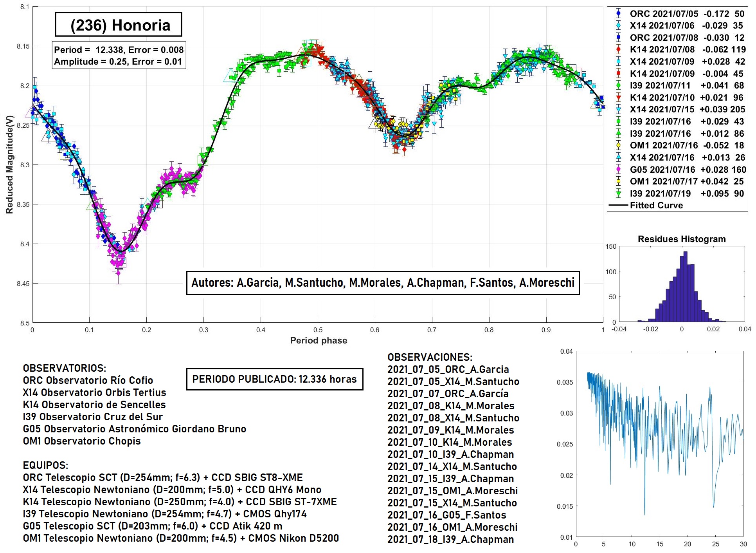Select the 'Amplitude = 0.25, Error = 0.01' text

pyautogui.click(x=118, y=61)
